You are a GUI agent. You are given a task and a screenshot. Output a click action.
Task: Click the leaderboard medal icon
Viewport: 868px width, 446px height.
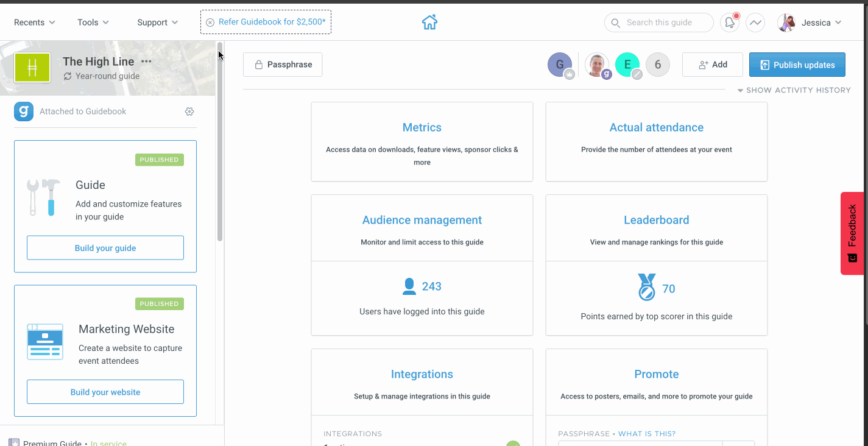click(x=647, y=287)
